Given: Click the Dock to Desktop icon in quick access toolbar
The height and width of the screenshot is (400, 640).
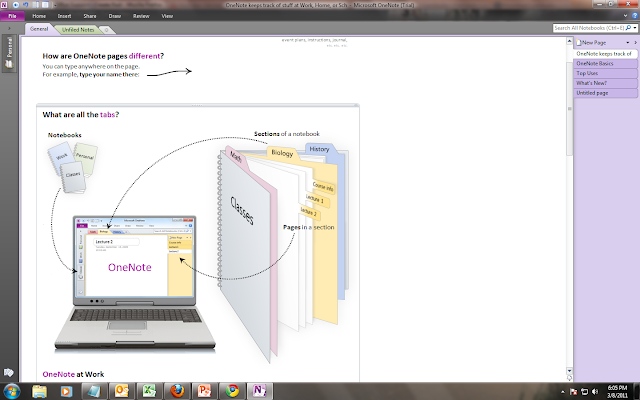Looking at the screenshot, I should [36, 5].
